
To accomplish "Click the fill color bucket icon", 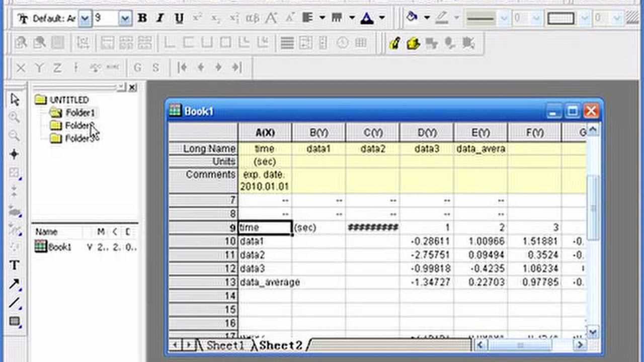I will (412, 18).
